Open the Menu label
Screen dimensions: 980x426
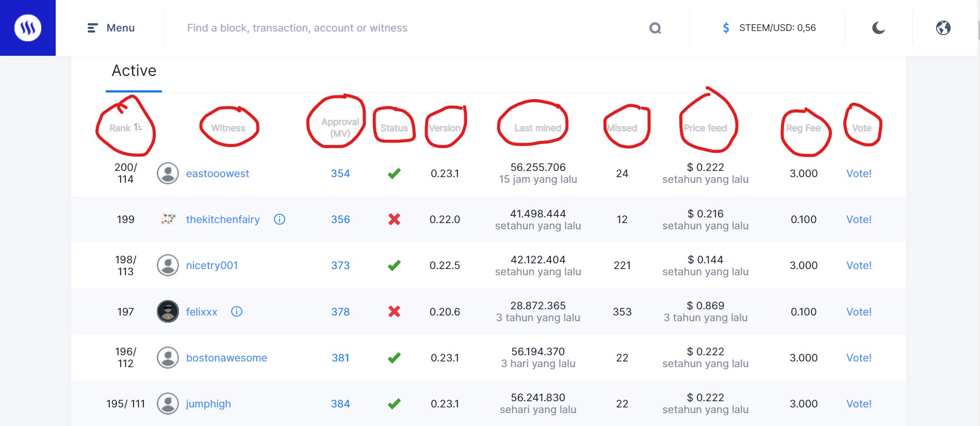121,28
